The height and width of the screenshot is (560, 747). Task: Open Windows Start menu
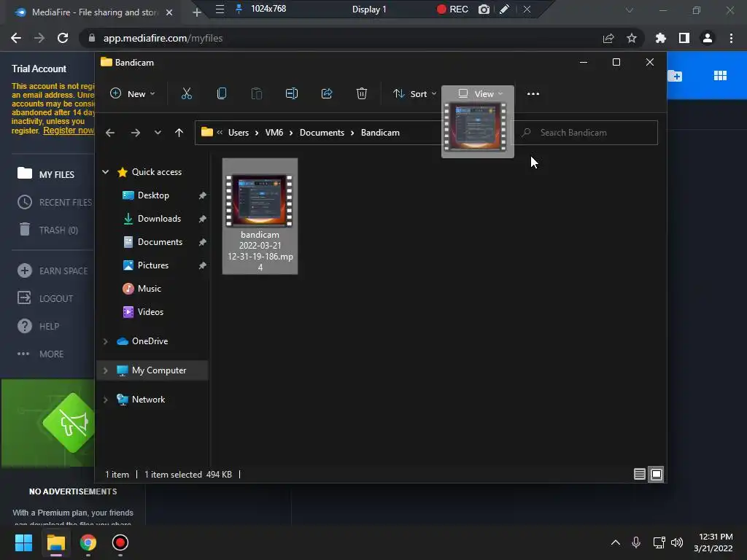click(x=23, y=542)
